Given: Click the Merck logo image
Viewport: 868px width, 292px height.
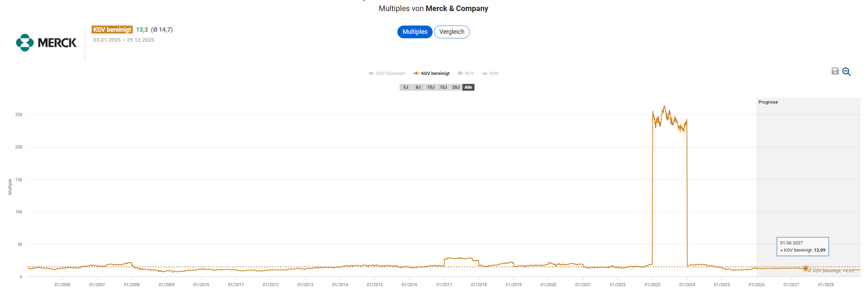Looking at the screenshot, I should (x=46, y=42).
